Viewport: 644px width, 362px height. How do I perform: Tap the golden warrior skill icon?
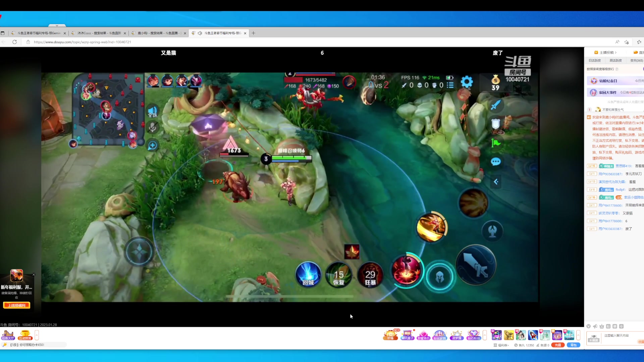[432, 227]
